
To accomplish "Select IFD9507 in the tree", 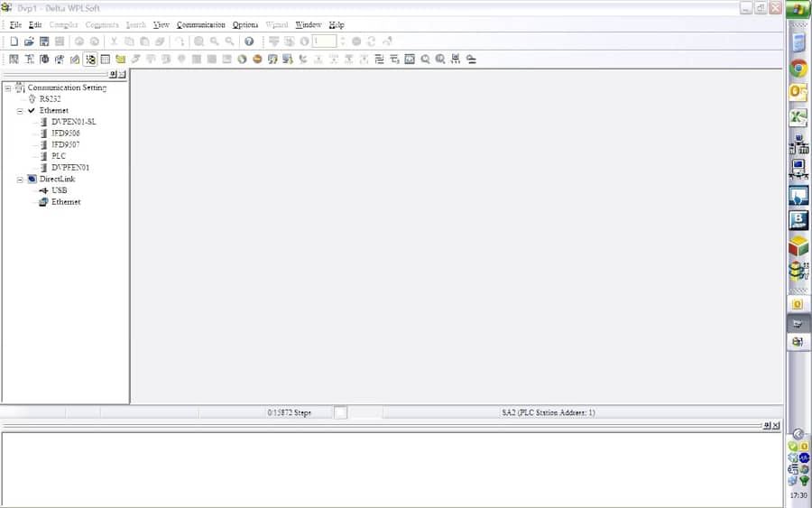I will pos(65,144).
